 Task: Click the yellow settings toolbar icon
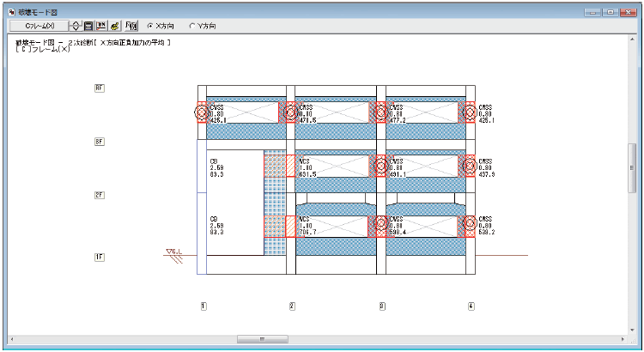pyautogui.click(x=115, y=26)
